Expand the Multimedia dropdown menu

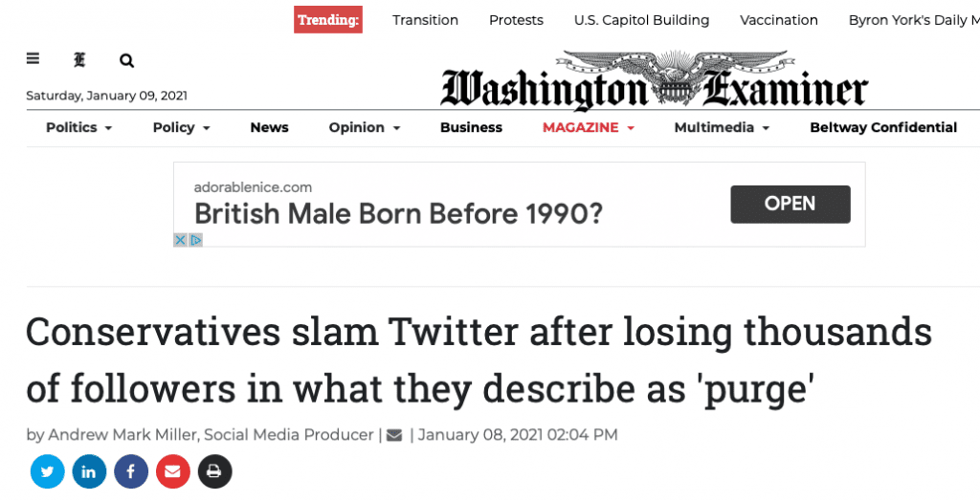722,127
